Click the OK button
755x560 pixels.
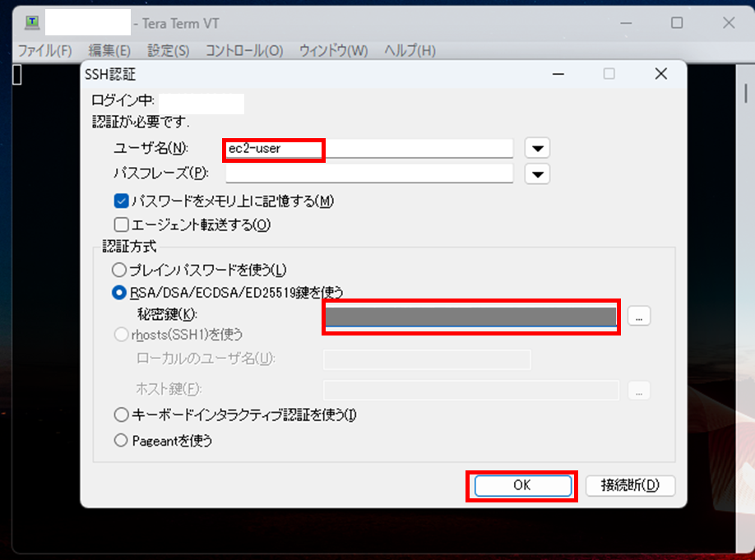[x=523, y=485]
